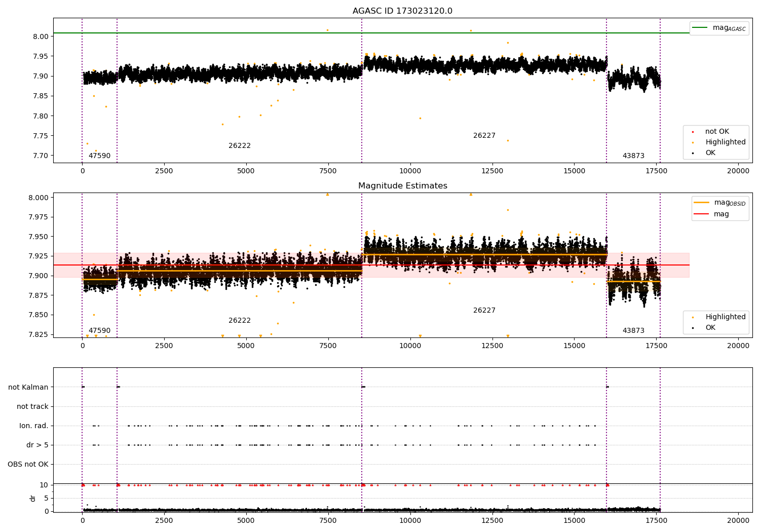Click observation label 47590 in Magnitude Estimates plot

click(x=99, y=331)
